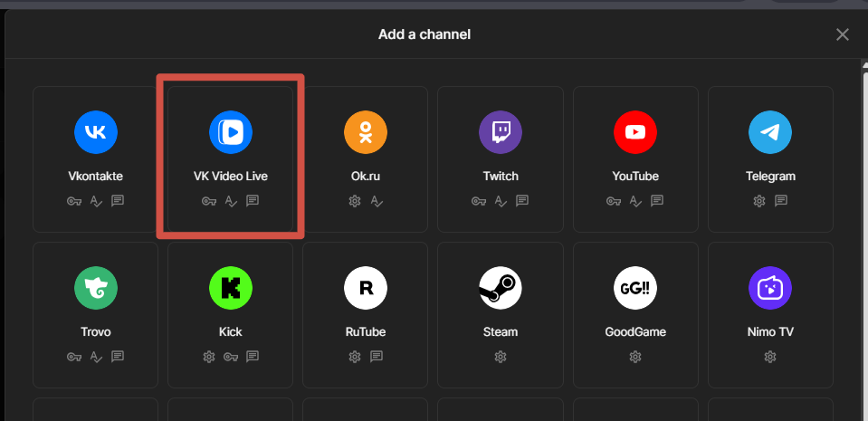Viewport: 868px width, 421px height.
Task: Click the key icon under Twitch
Action: (x=479, y=201)
